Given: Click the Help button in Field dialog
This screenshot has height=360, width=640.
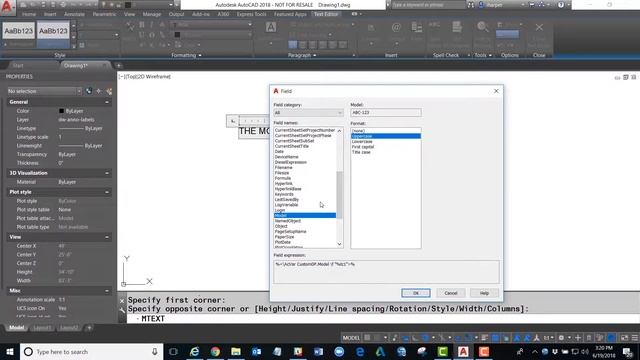Looking at the screenshot, I should (x=484, y=293).
